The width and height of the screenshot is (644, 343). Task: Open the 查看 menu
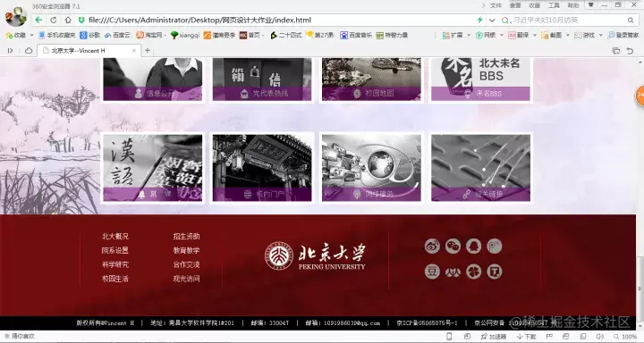(515, 5)
